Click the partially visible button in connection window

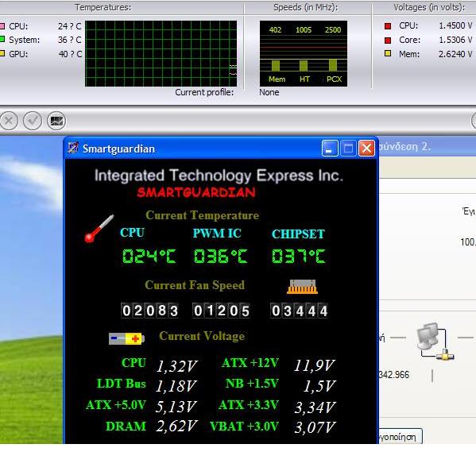(401, 436)
